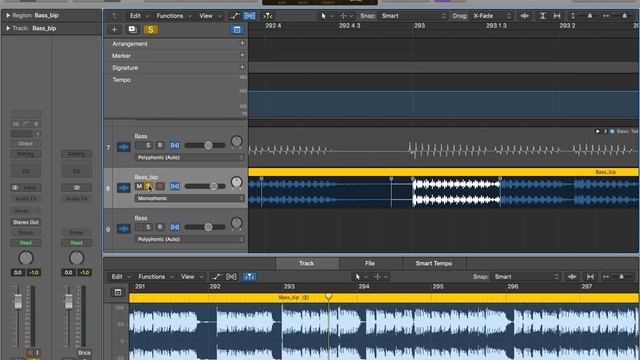Mute the Bass_bip track
This screenshot has width=640, height=360.
pyautogui.click(x=139, y=186)
